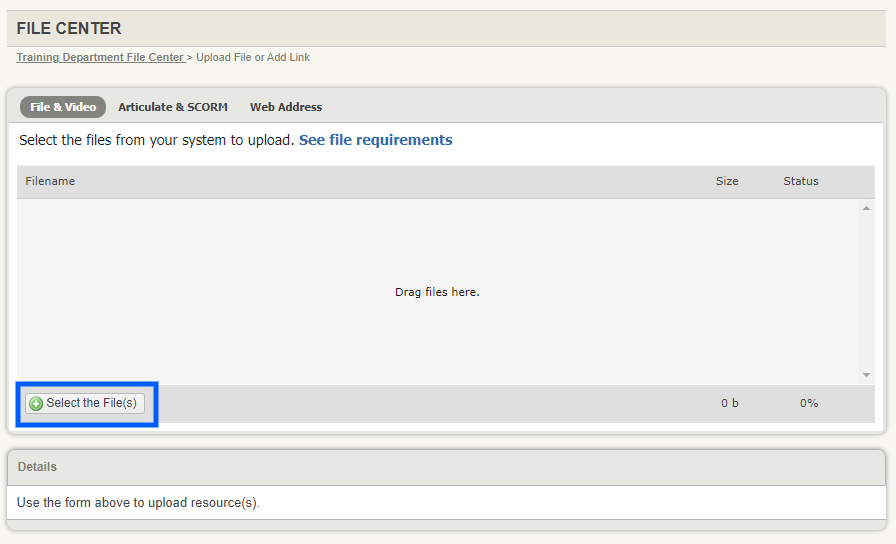Image resolution: width=896 pixels, height=544 pixels.
Task: Click the Filename column header
Action: [x=50, y=181]
